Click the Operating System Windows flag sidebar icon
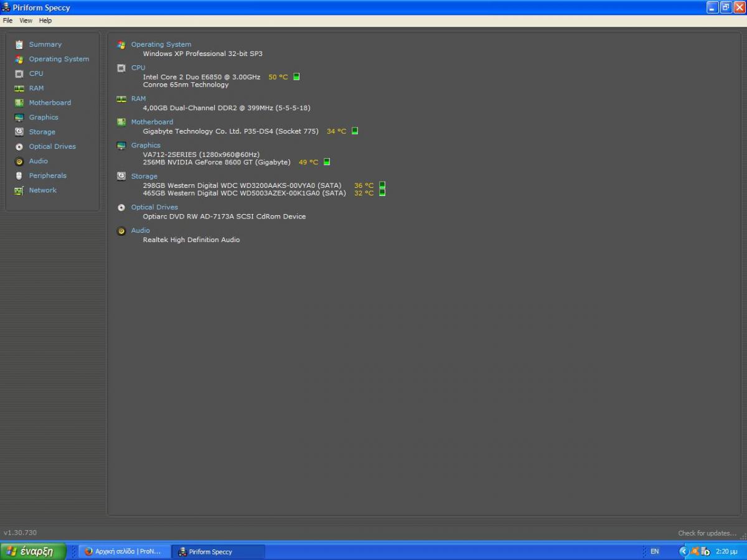The image size is (747, 560). (x=19, y=59)
